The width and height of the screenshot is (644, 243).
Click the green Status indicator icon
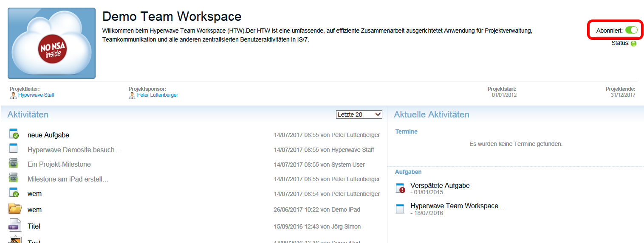point(633,43)
